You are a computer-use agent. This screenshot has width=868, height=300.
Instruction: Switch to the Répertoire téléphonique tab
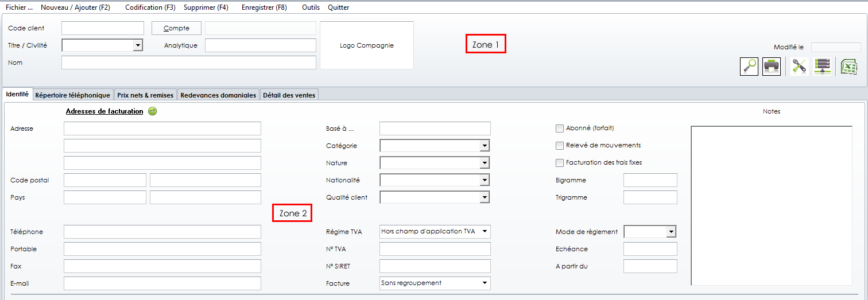click(x=72, y=95)
